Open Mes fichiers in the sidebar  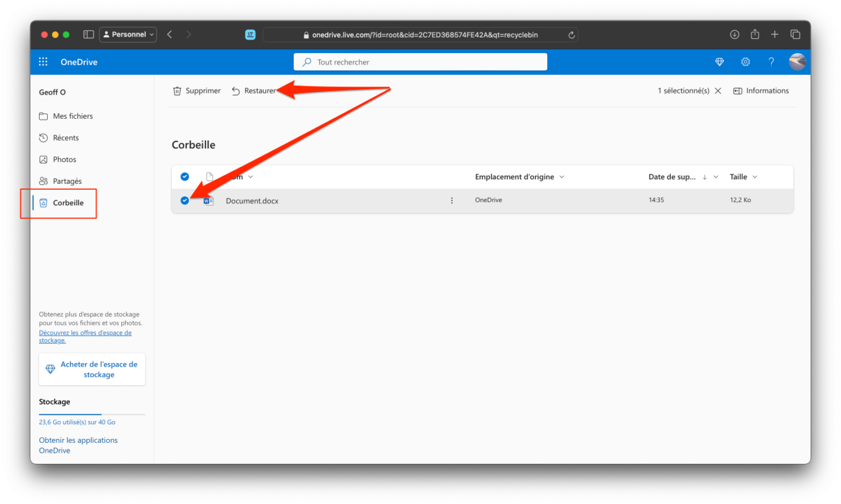66,116
